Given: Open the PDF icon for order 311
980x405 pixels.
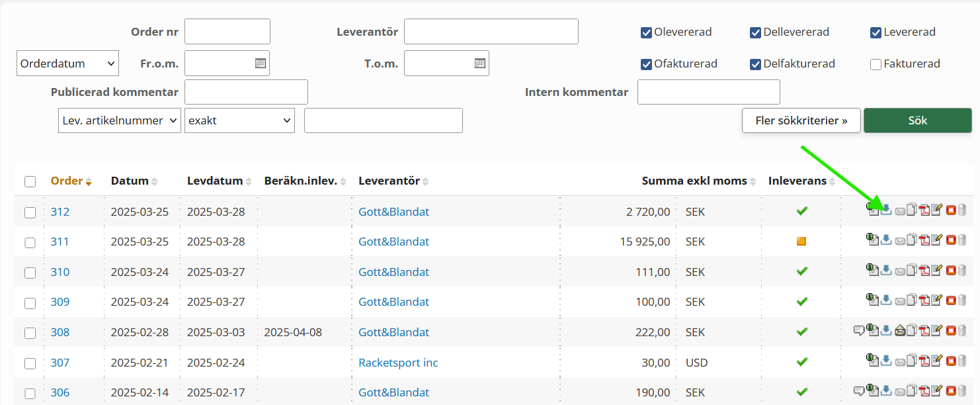Looking at the screenshot, I should (924, 240).
